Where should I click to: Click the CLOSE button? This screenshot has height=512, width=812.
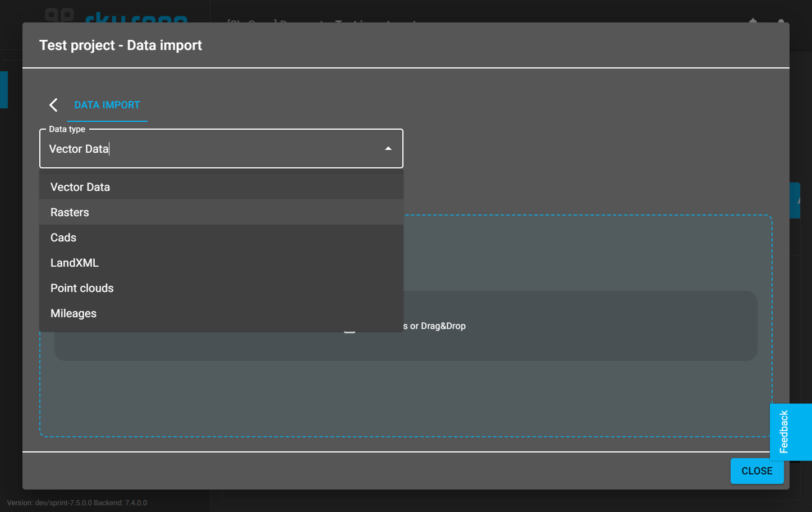757,471
